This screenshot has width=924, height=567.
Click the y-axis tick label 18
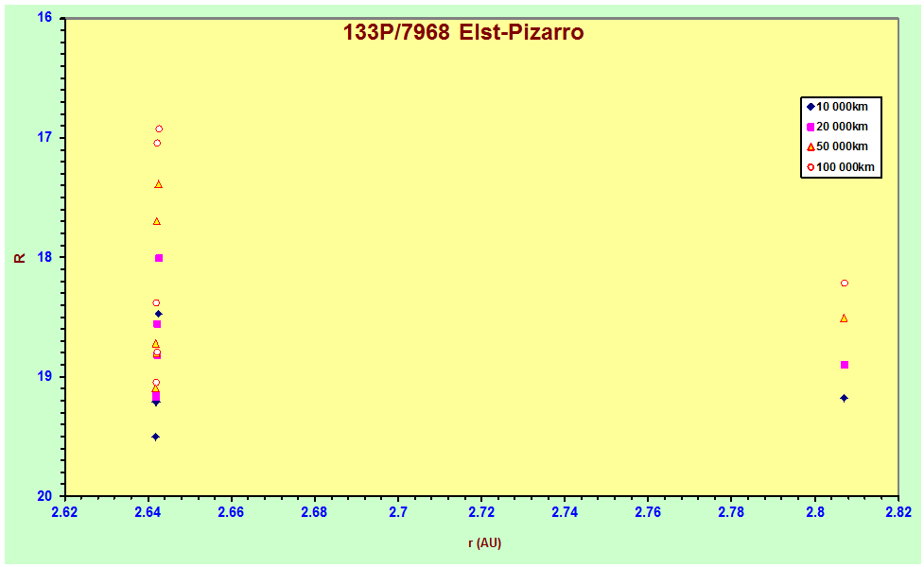[44, 257]
